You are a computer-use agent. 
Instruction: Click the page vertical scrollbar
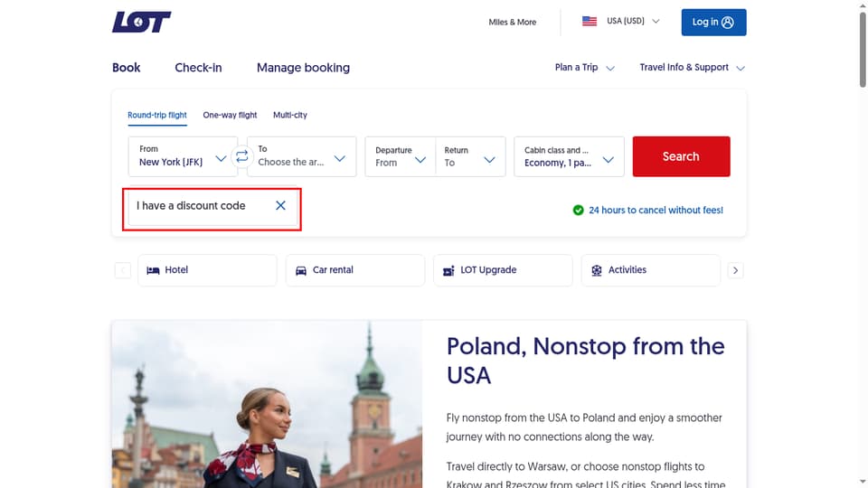click(863, 50)
